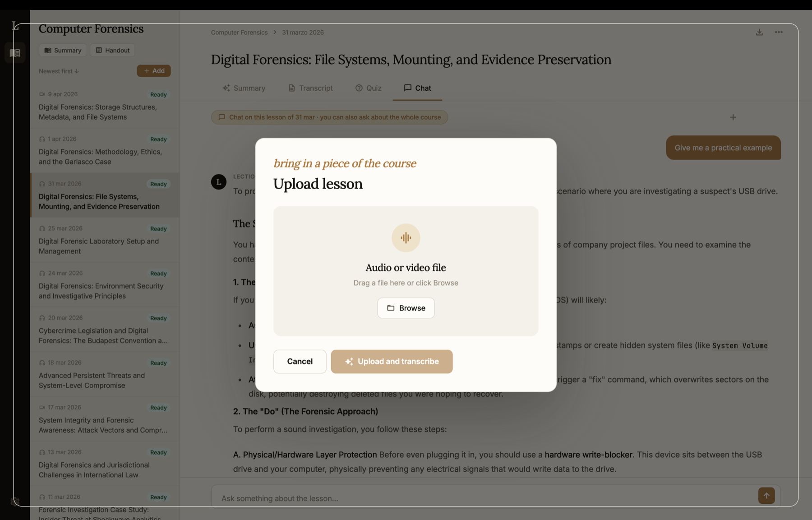This screenshot has height=520, width=812.
Task: Click the audio waveform icon in drop zone
Action: pyautogui.click(x=406, y=237)
